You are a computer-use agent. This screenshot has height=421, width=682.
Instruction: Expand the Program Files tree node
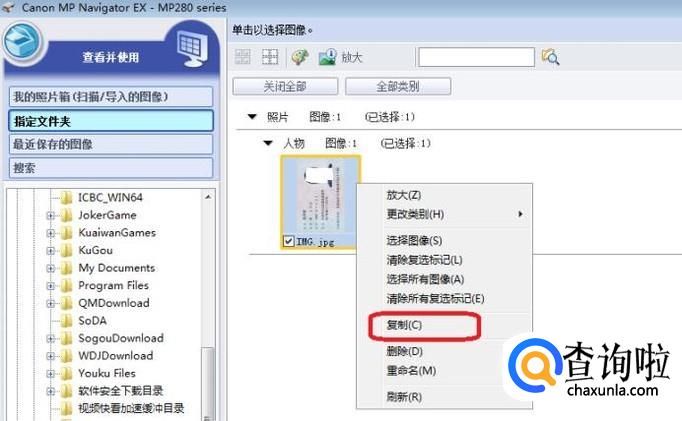pos(50,286)
